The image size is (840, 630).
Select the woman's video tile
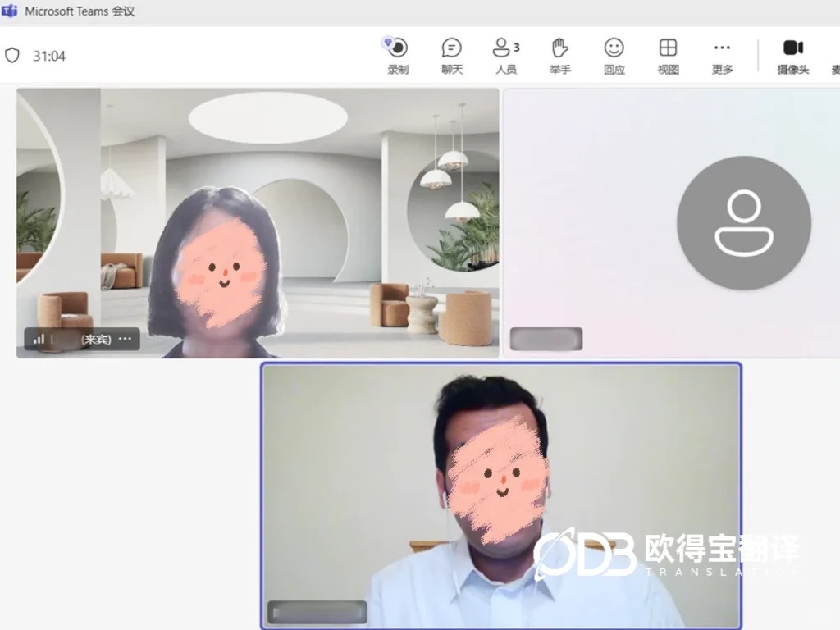point(258,223)
